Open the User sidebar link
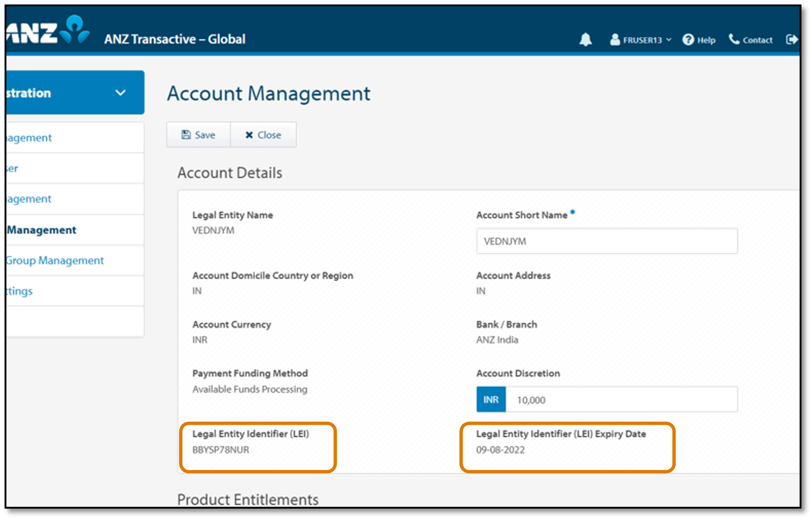 (x=12, y=169)
